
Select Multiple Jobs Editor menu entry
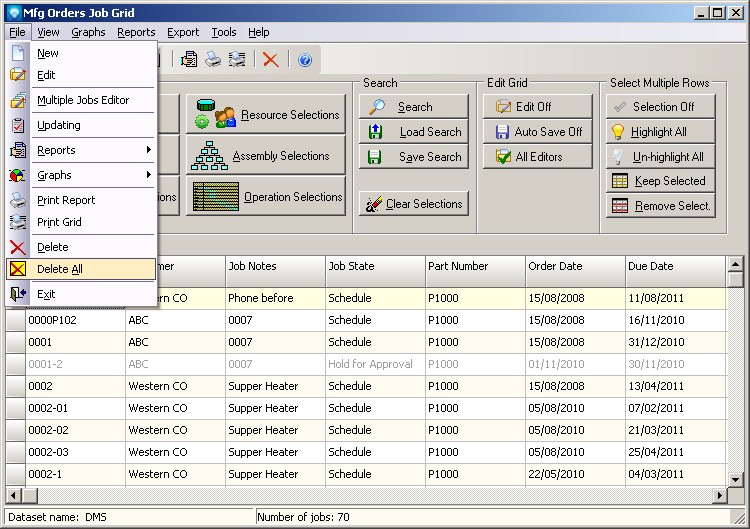pos(83,100)
